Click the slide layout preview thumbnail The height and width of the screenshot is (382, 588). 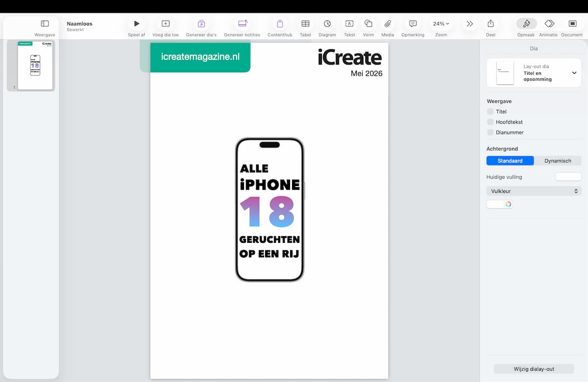505,73
